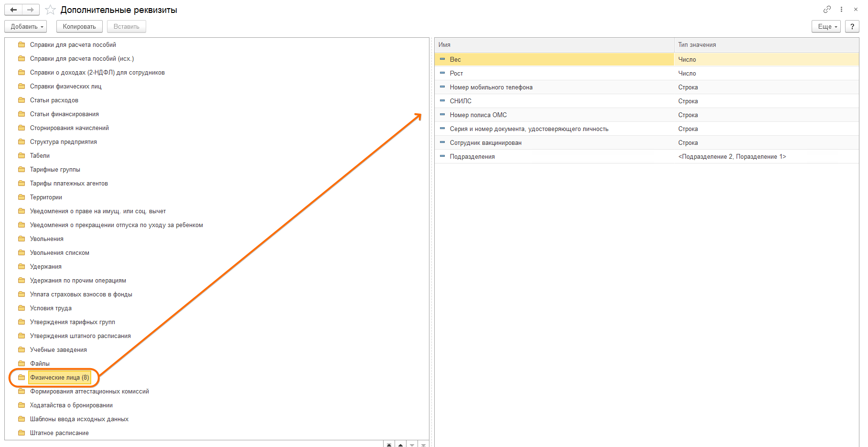This screenshot has height=447, width=868.
Task: Click folder icon beside Статьи расходов
Action: point(21,100)
